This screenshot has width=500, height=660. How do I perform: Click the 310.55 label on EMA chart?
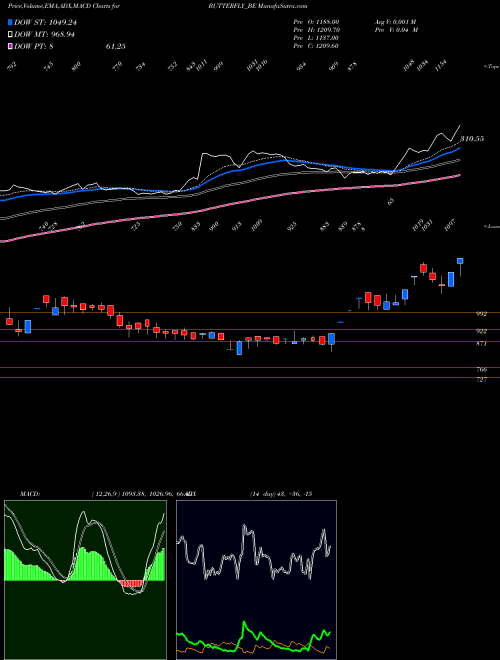coord(471,138)
